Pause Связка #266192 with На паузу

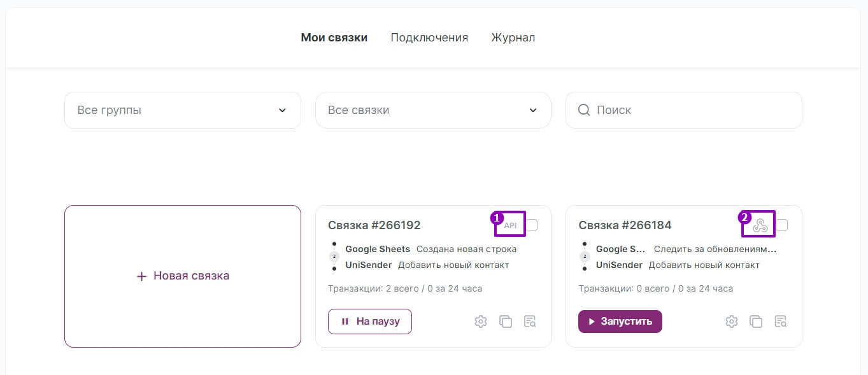370,322
